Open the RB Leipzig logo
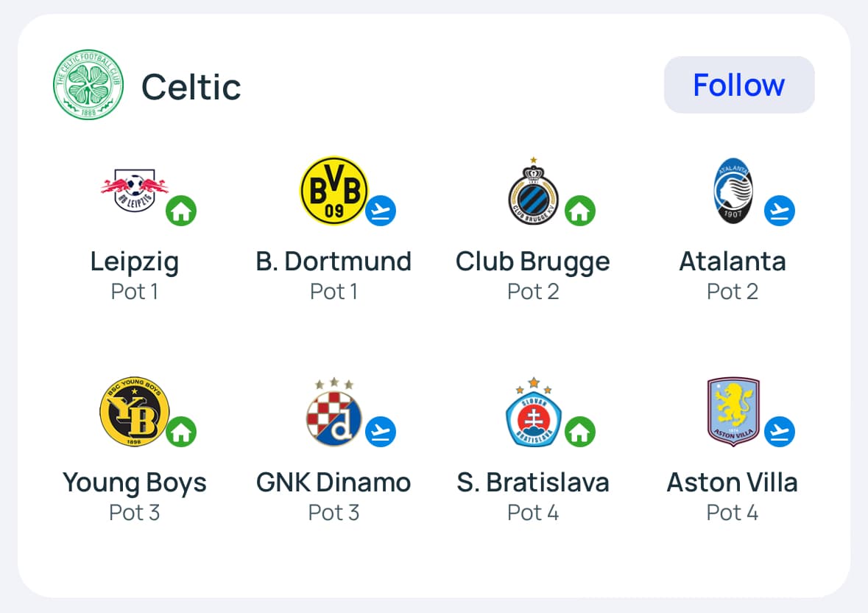Viewport: 868px width, 613px height. pyautogui.click(x=135, y=191)
